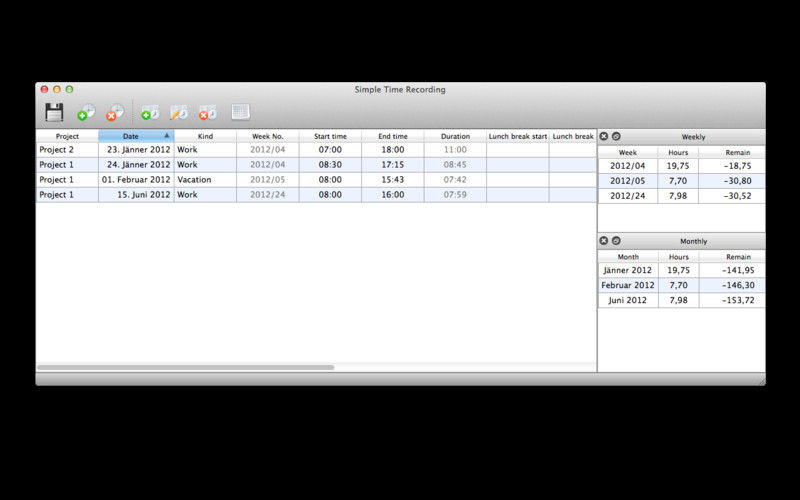Screen dimensions: 800x500
Task: Click duration 11:00 cell
Action: 455,149
